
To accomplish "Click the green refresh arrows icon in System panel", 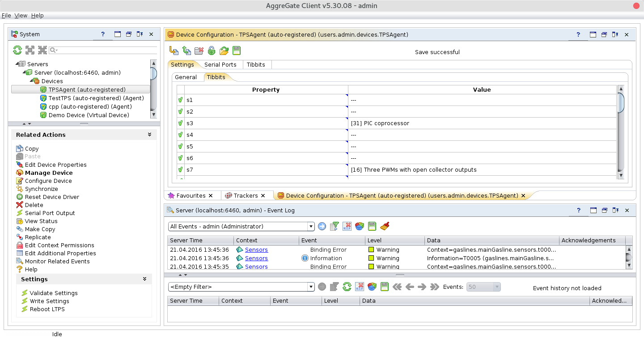I will (x=17, y=50).
